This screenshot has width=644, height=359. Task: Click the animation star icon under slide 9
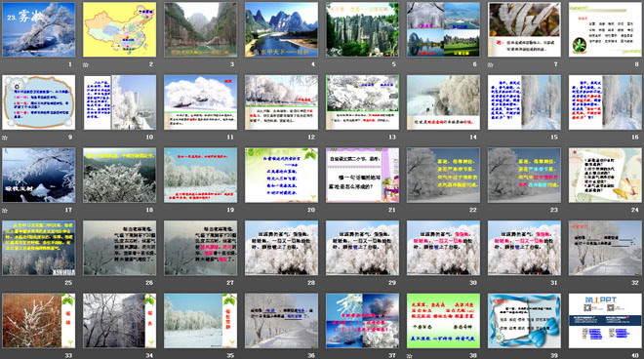pos(5,138)
